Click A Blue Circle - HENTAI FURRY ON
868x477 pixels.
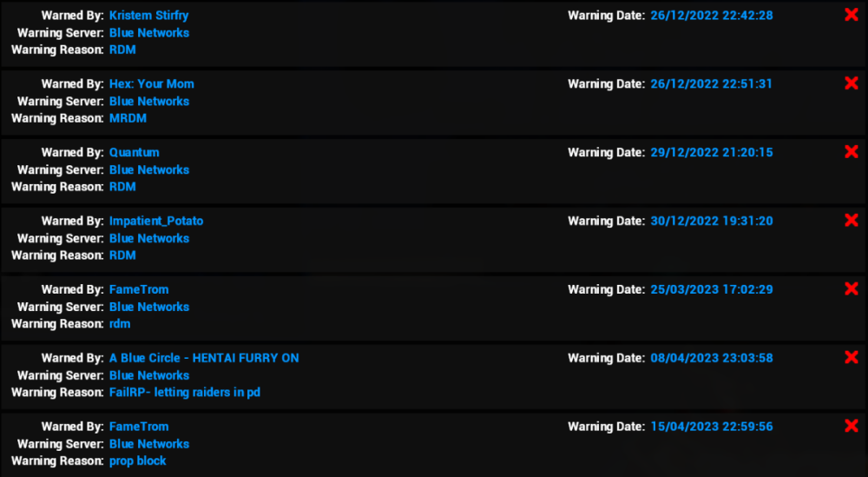[204, 358]
